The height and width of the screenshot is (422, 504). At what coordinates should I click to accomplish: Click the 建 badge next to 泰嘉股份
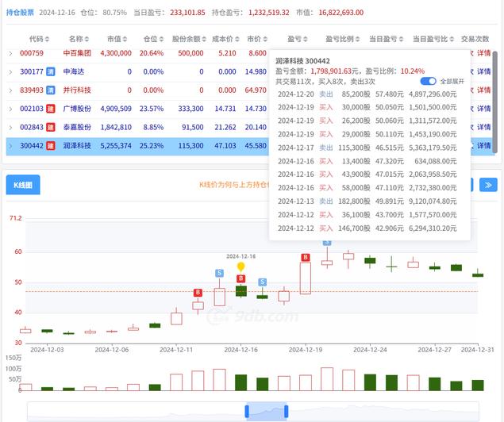tap(50, 127)
